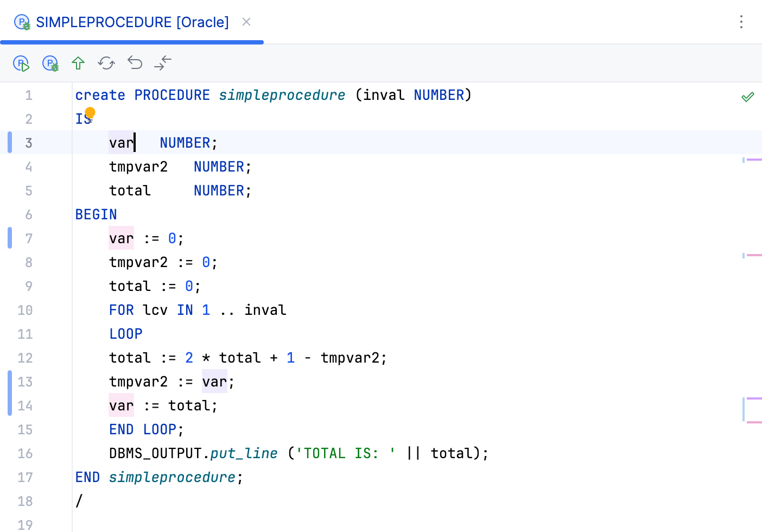This screenshot has width=762, height=532.
Task: Click the purple marker near top of scrollbar
Action: (754, 160)
